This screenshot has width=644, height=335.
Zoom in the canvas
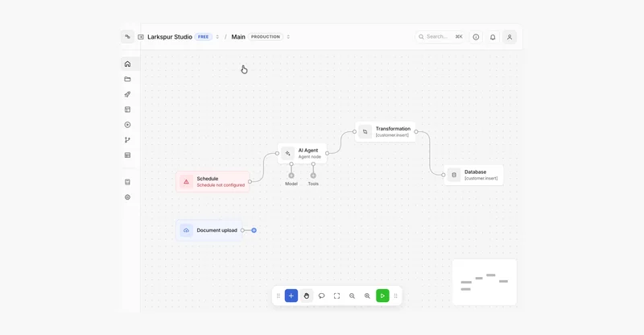367,296
